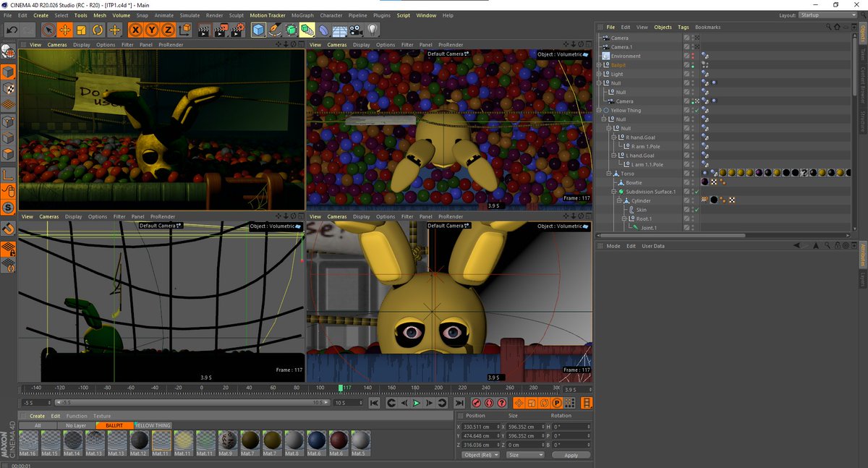Open the MoGraph menu
This screenshot has height=468, width=868.
pyautogui.click(x=303, y=15)
